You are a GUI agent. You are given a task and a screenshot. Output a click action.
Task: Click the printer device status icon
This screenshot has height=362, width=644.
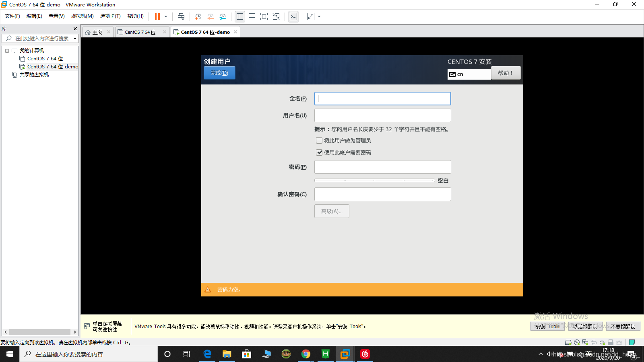click(x=594, y=343)
